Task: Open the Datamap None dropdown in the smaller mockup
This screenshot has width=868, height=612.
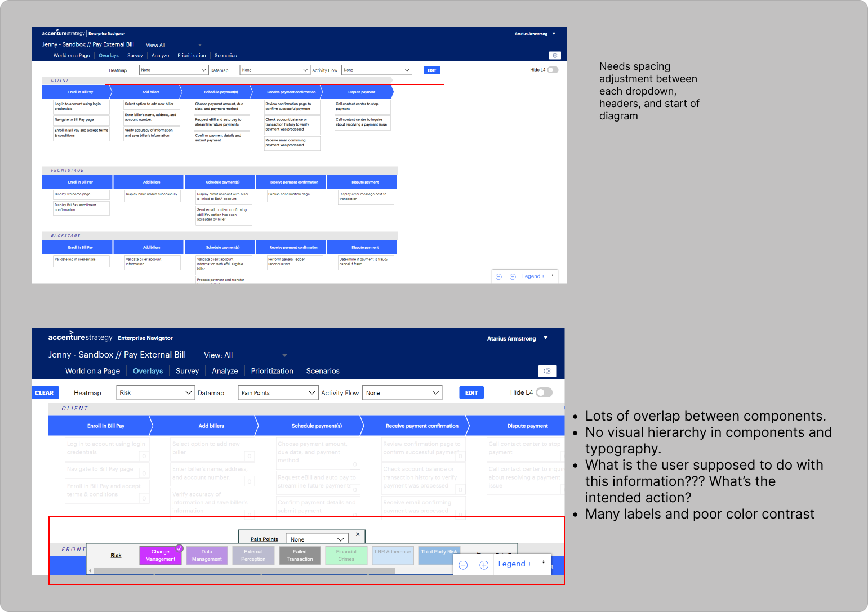Action: (x=275, y=70)
